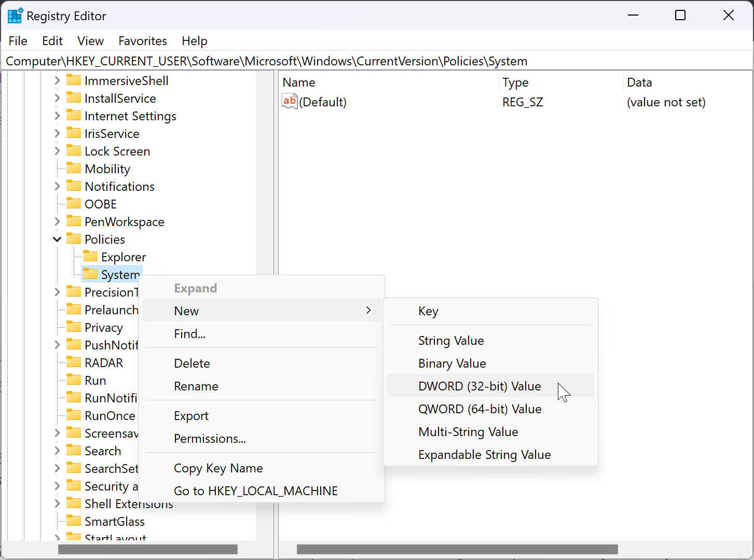Click the right pane horizontal scrollbar
The height and width of the screenshot is (560, 754).
tap(457, 549)
